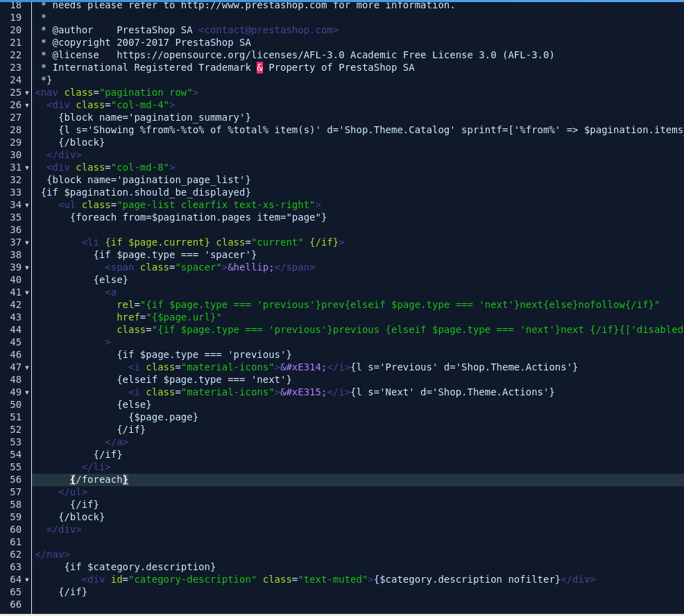
Task: Collapse the col-md-4 div fold on line 26
Action: [27, 105]
